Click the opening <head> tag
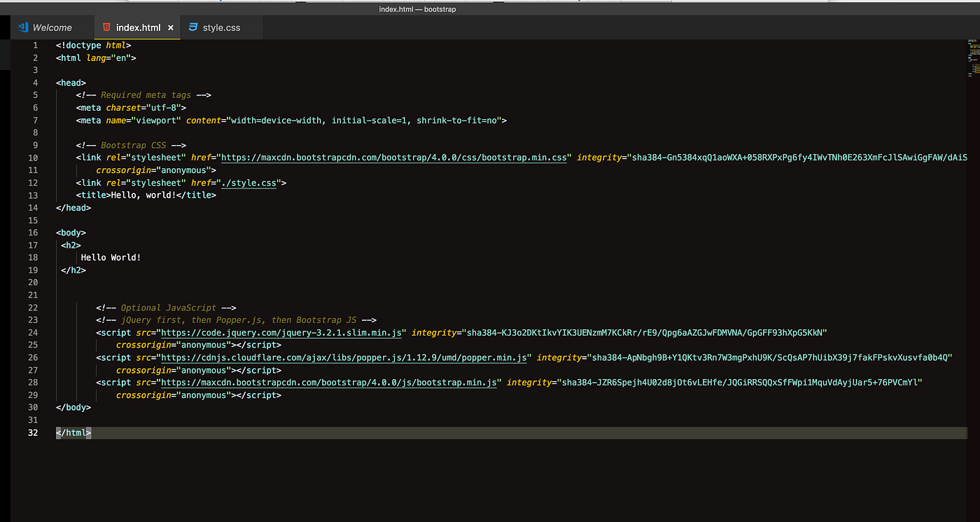The width and height of the screenshot is (980, 522). pos(71,83)
